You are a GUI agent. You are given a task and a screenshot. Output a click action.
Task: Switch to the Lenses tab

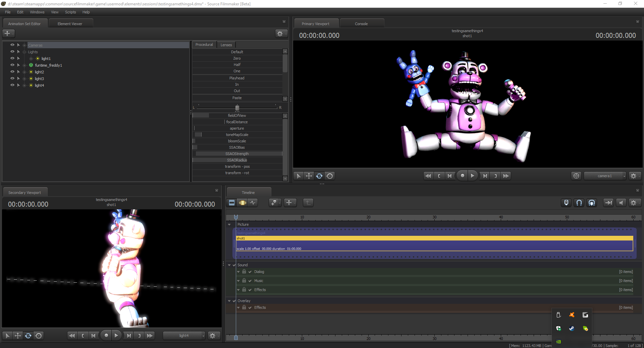226,45
